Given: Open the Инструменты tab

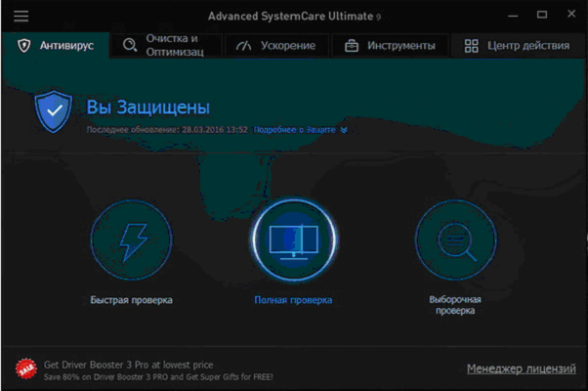Looking at the screenshot, I should [390, 45].
